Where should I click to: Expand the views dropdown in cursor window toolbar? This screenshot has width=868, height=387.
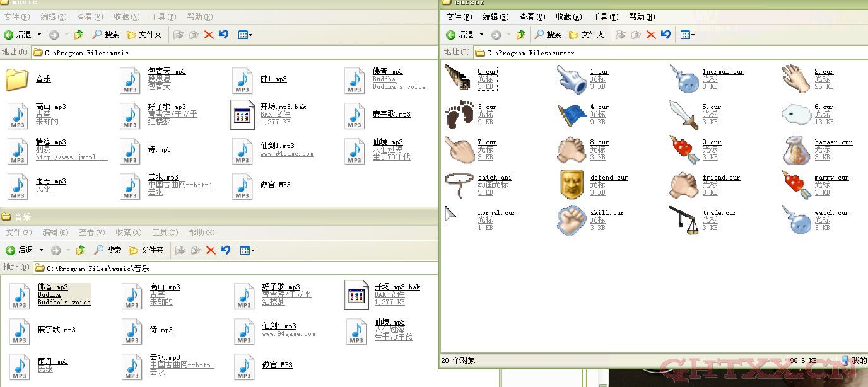[x=687, y=35]
